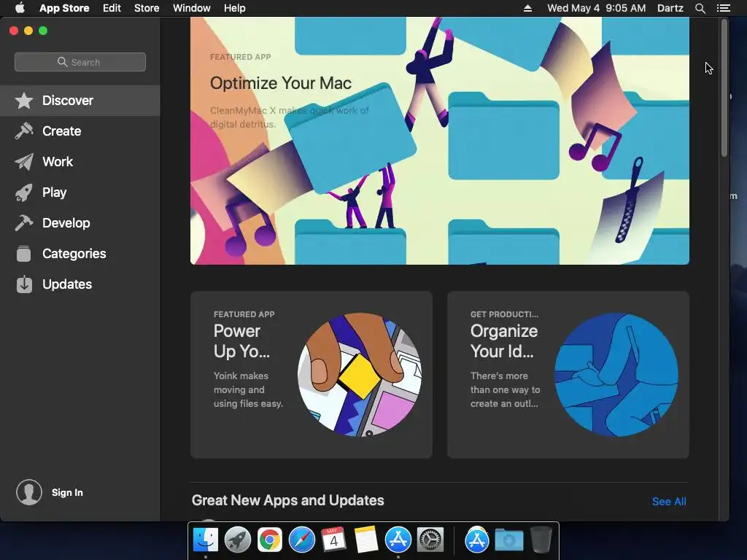Click the date and time in menu bar
747x560 pixels.
pos(597,8)
